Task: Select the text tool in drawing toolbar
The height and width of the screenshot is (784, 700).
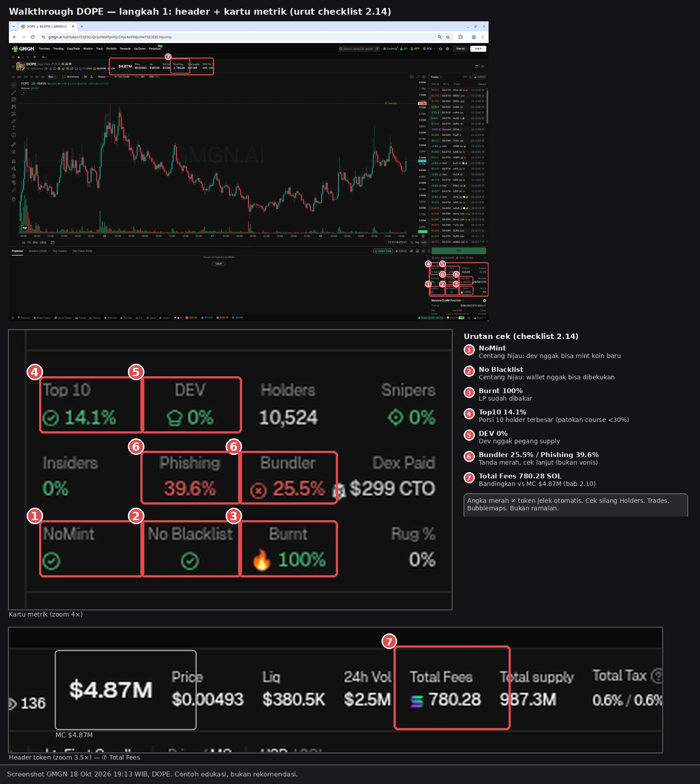Action: tap(14, 128)
